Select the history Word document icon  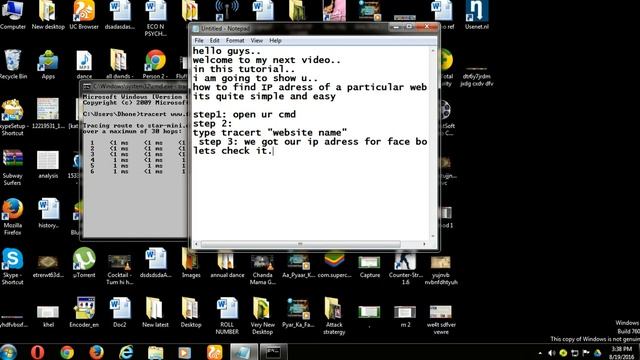[48, 213]
